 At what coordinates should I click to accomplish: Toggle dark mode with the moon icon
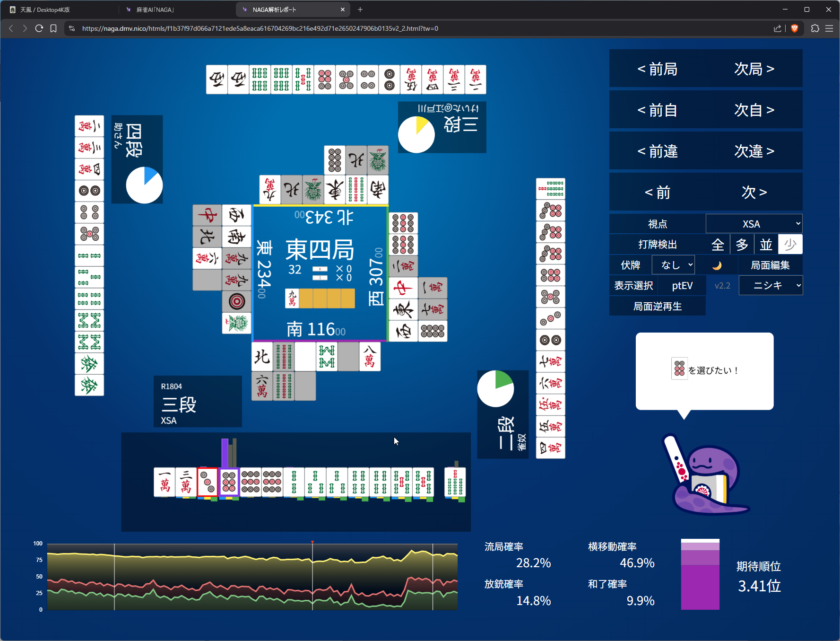717,265
